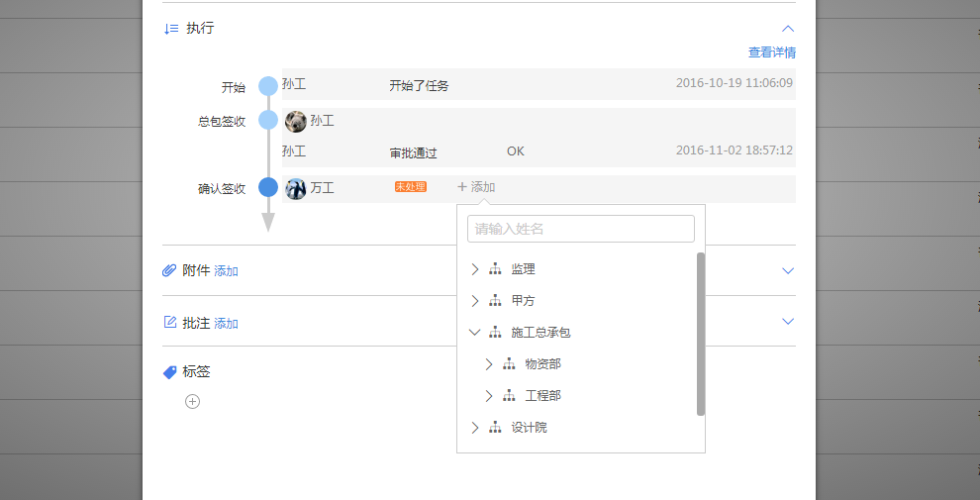The width and height of the screenshot is (980, 500).
Task: Expand the 物资部 sub-department
Action: pos(489,364)
